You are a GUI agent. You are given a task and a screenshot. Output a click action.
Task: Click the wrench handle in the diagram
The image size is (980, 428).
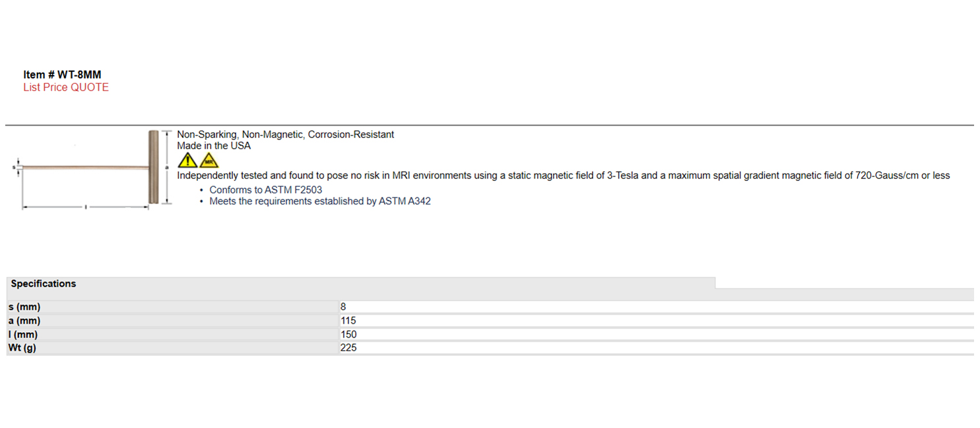point(153,167)
